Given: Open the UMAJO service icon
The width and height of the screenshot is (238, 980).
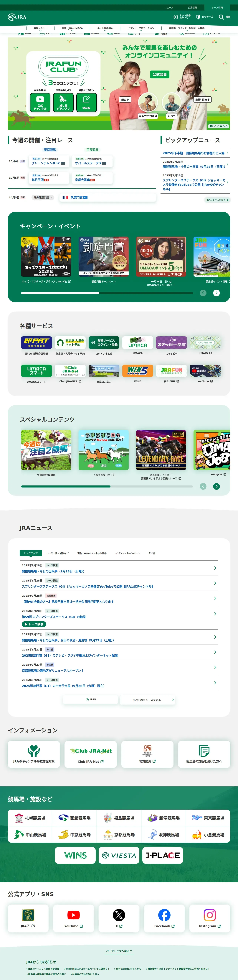Looking at the screenshot, I should 205,342.
